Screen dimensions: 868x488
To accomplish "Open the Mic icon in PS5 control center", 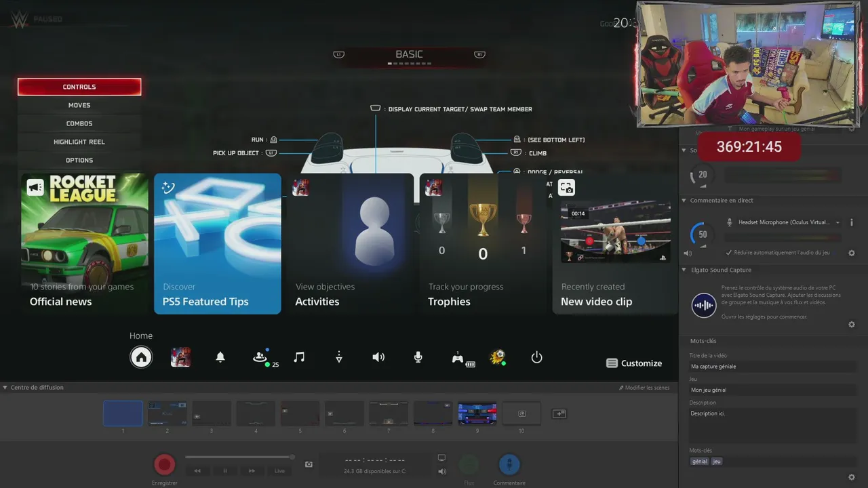I will tap(418, 357).
